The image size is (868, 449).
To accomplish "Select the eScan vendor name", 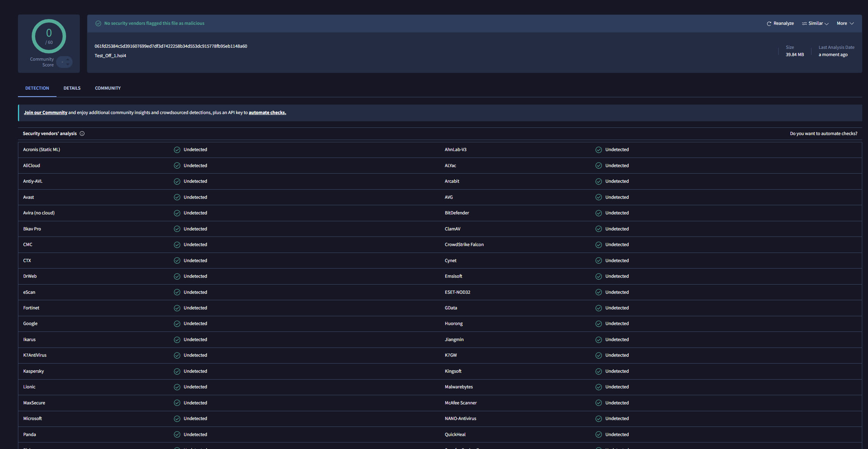I will tap(29, 292).
